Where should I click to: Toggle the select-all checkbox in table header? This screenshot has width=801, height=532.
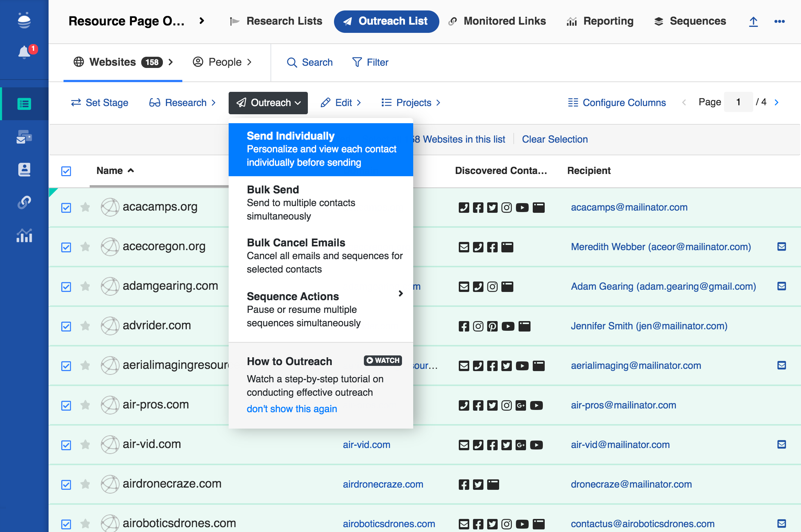[x=66, y=171]
